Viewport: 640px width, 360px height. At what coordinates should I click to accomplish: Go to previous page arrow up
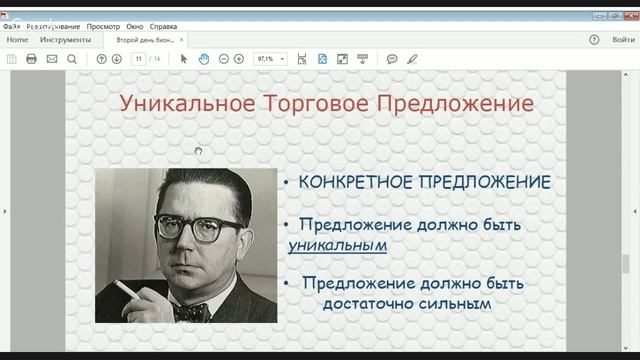[x=101, y=59]
